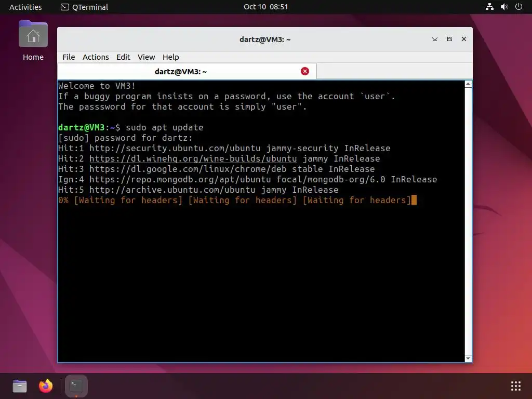Click the window title 'dartz@VM3: ~'
Viewport: 532px width, 399px height.
point(265,39)
